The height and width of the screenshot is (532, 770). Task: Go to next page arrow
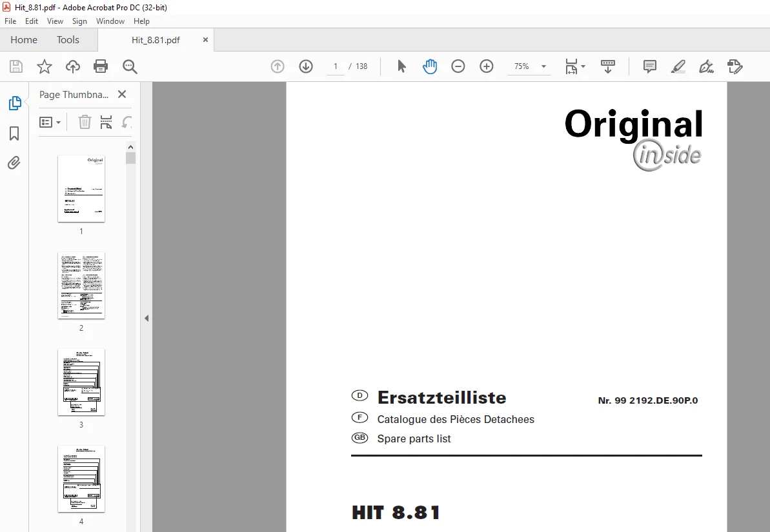(306, 66)
